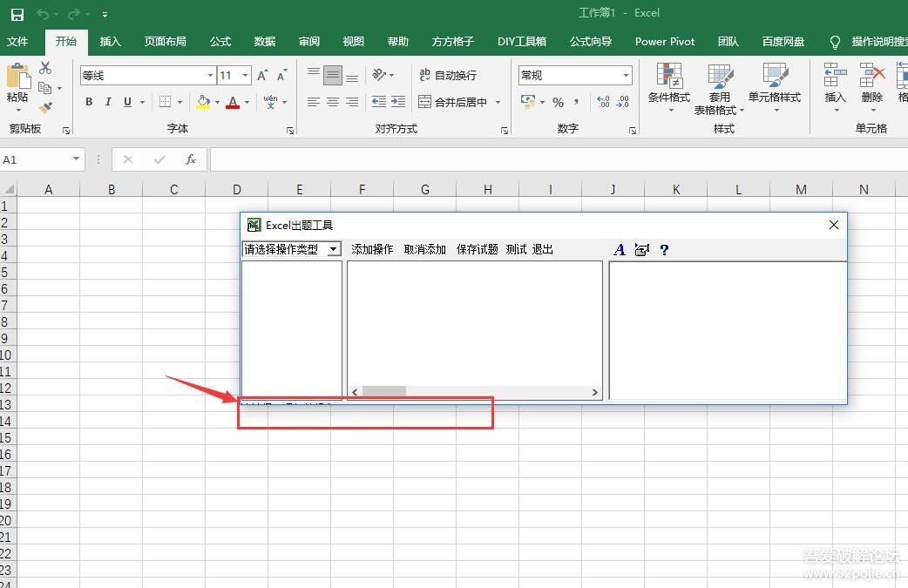Decrease font size with small A icon

(x=282, y=75)
